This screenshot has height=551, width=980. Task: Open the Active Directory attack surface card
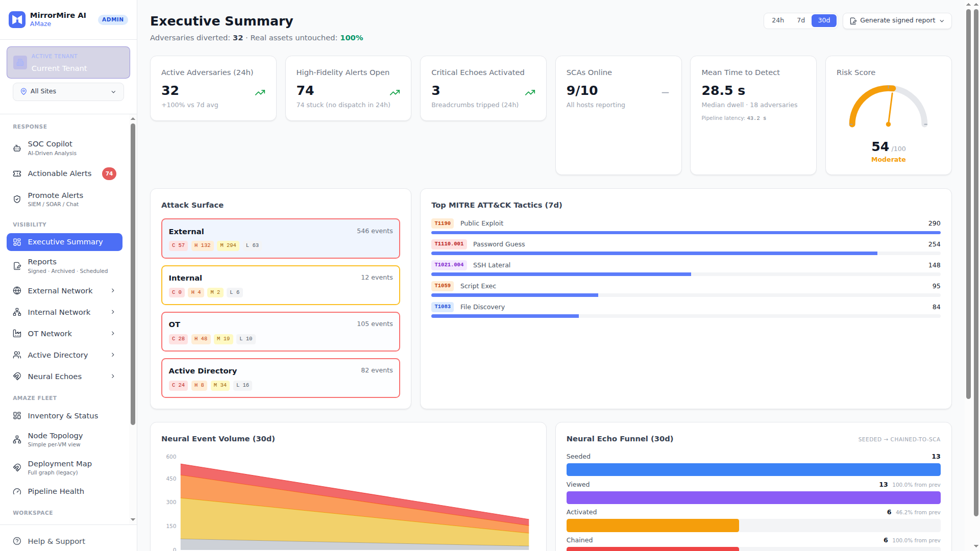pyautogui.click(x=281, y=378)
